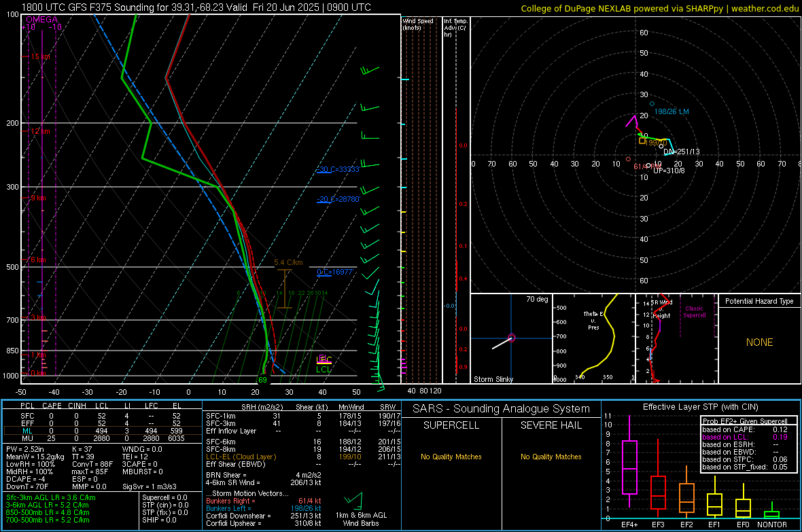802x532 pixels.
Task: Click the Storm Slinky label
Action: (493, 379)
